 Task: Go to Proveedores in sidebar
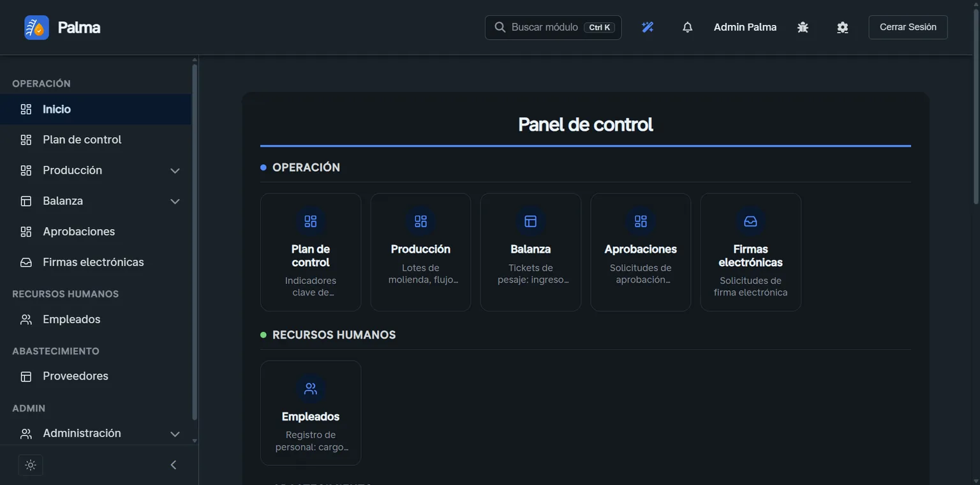tap(96, 377)
